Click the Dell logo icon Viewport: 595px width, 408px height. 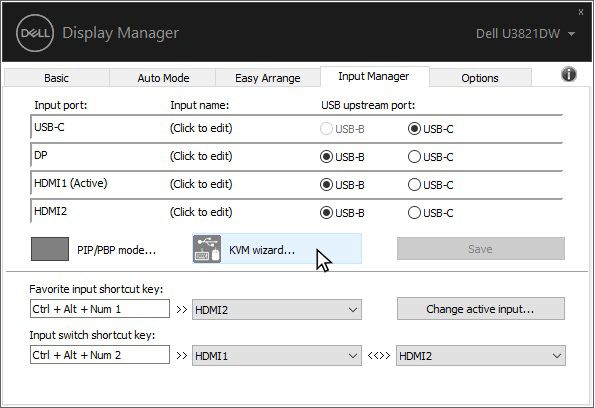[x=35, y=33]
